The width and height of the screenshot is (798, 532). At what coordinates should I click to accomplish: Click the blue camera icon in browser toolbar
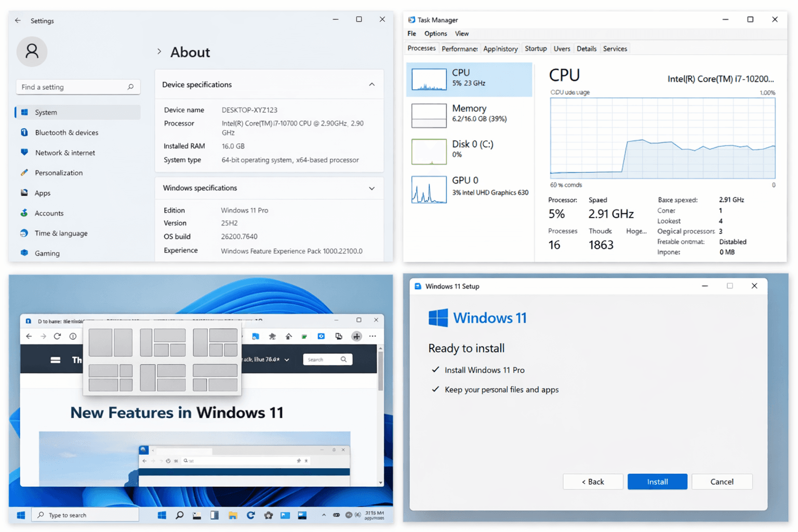click(321, 336)
